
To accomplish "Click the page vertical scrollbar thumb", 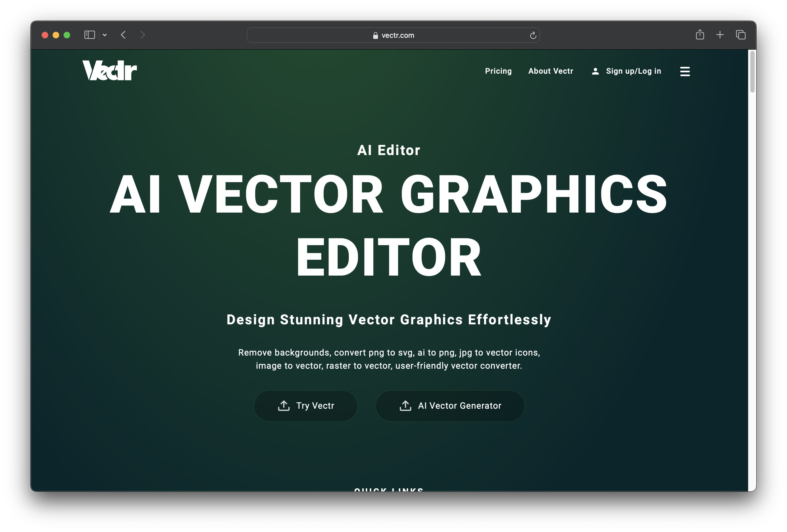I will point(752,71).
